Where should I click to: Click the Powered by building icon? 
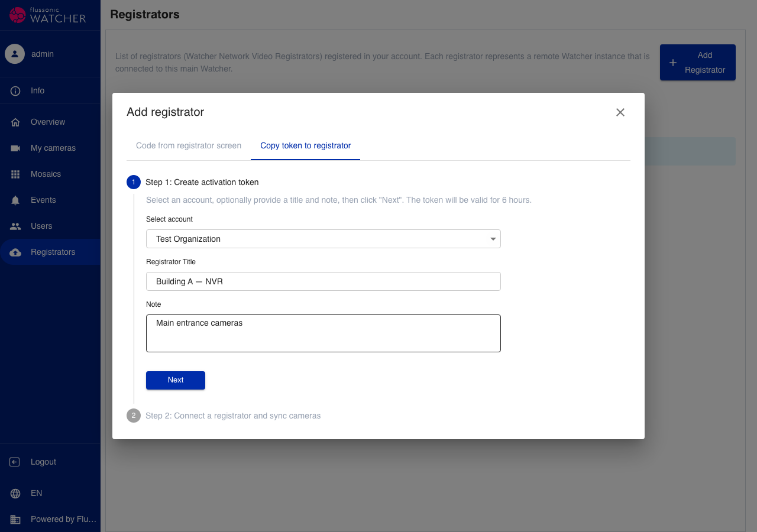pos(15,520)
